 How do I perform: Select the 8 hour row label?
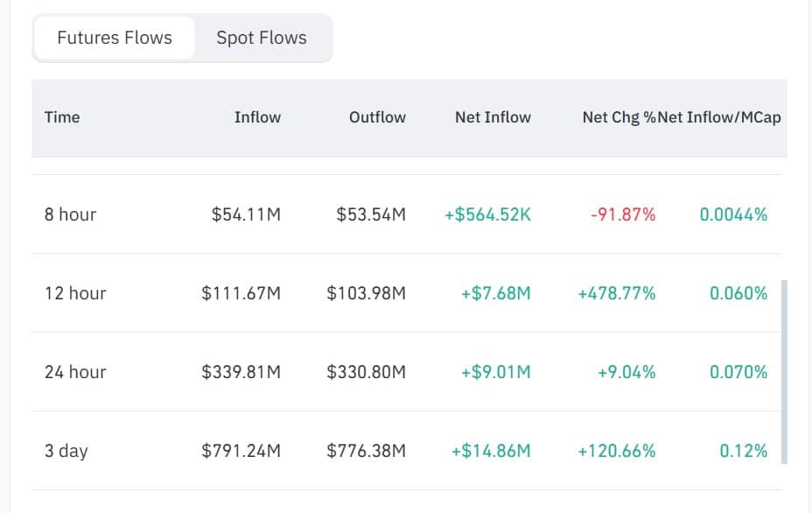(x=70, y=214)
